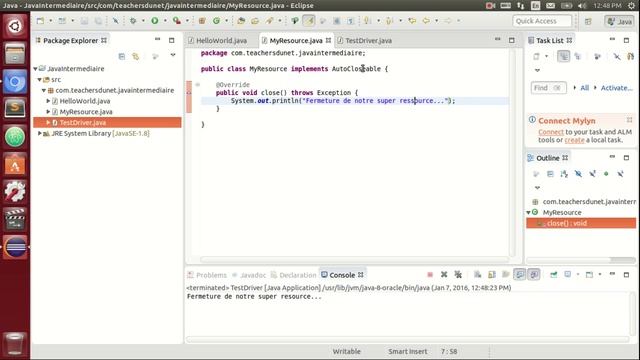Toggle Show Console on standard out change
640x360 pixels.
pos(520,275)
